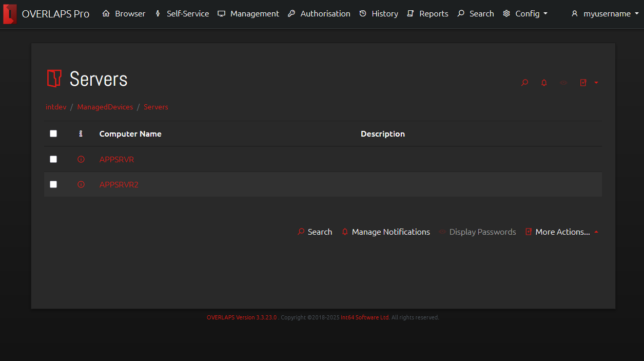Click the red Servers folder icon

[x=54, y=79]
